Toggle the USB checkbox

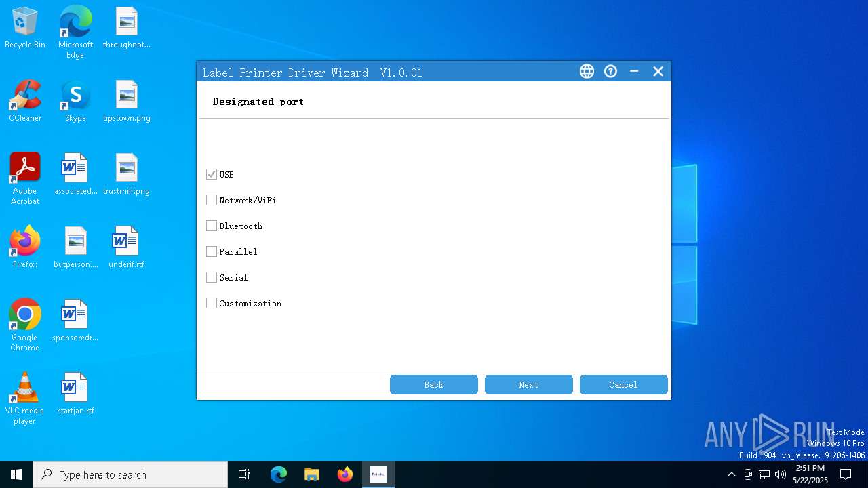212,174
